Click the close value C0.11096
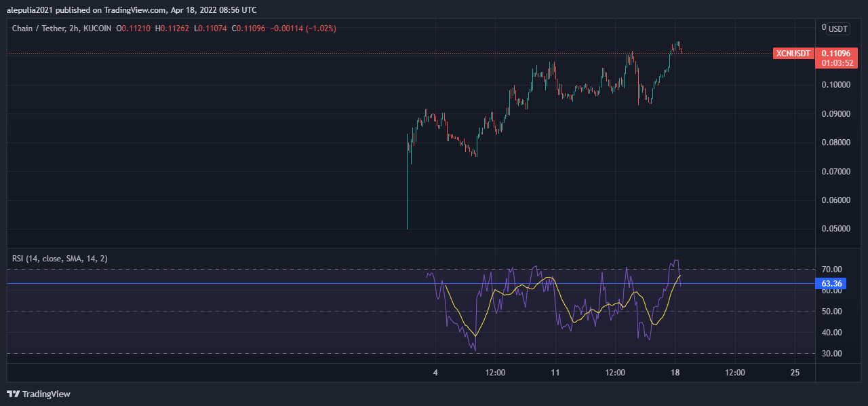Image resolution: width=868 pixels, height=406 pixels. point(250,29)
